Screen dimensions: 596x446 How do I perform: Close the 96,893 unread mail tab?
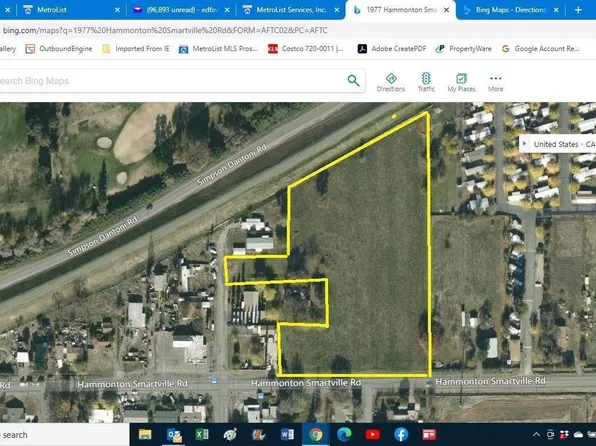tap(227, 10)
